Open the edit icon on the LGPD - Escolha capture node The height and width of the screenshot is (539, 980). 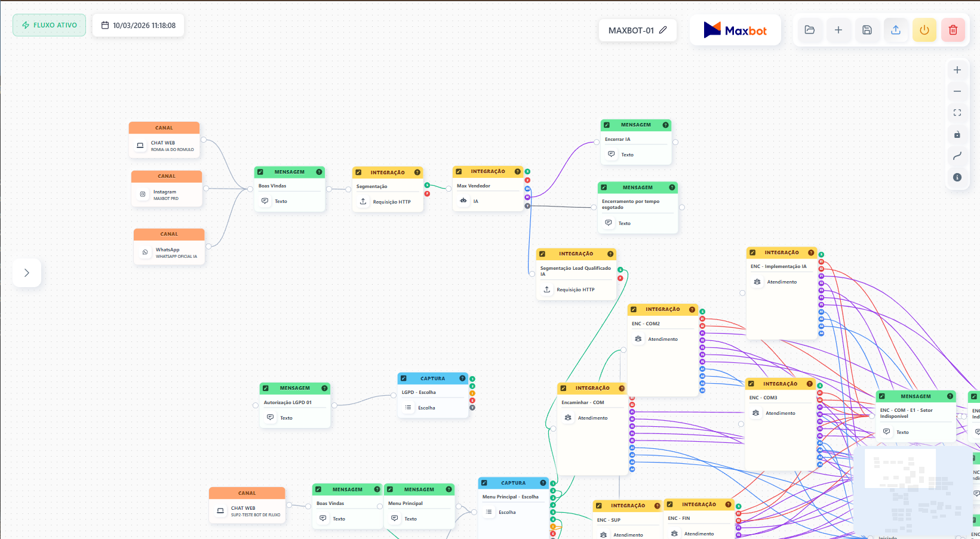(404, 378)
